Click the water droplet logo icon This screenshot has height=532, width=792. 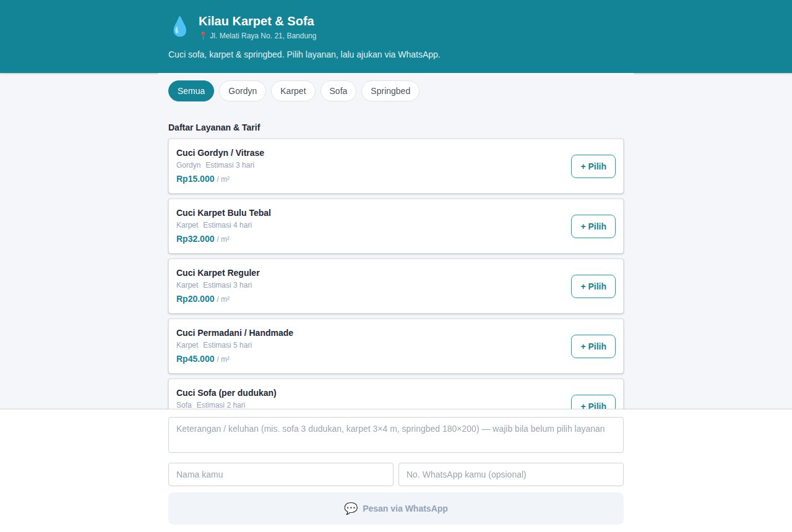(x=179, y=27)
